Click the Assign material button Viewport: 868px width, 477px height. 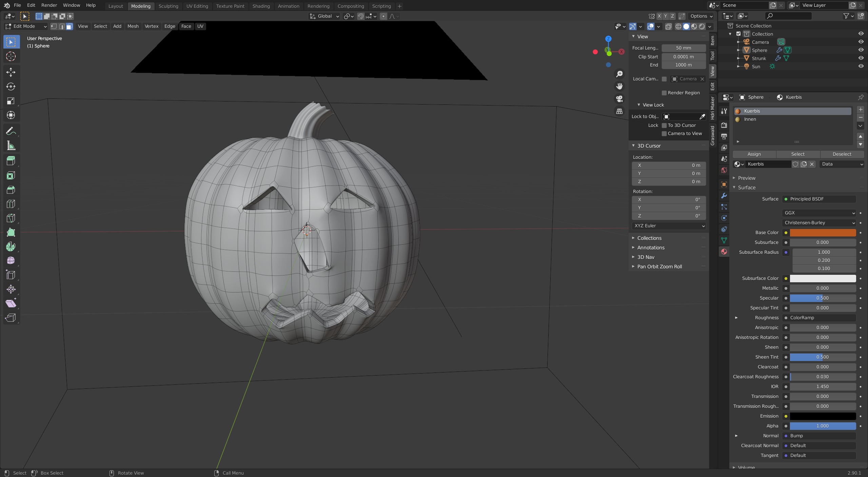[754, 154]
